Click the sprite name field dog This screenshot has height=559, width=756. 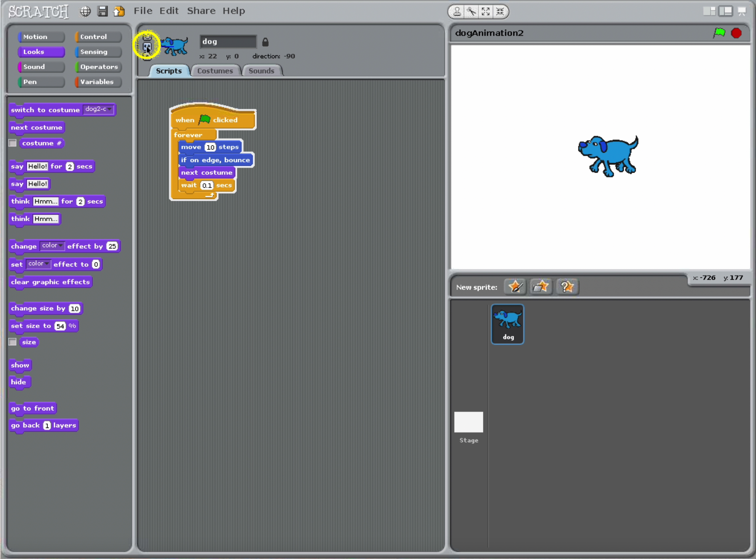click(x=228, y=42)
